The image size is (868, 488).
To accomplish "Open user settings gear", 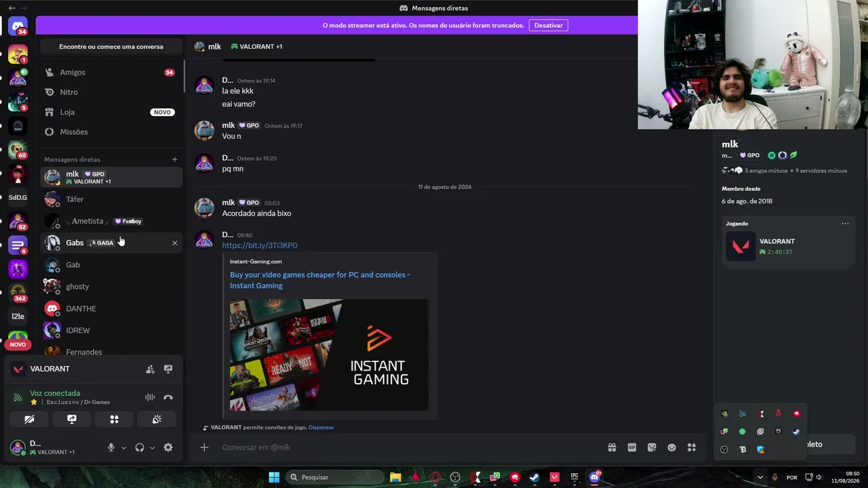I will coord(168,447).
